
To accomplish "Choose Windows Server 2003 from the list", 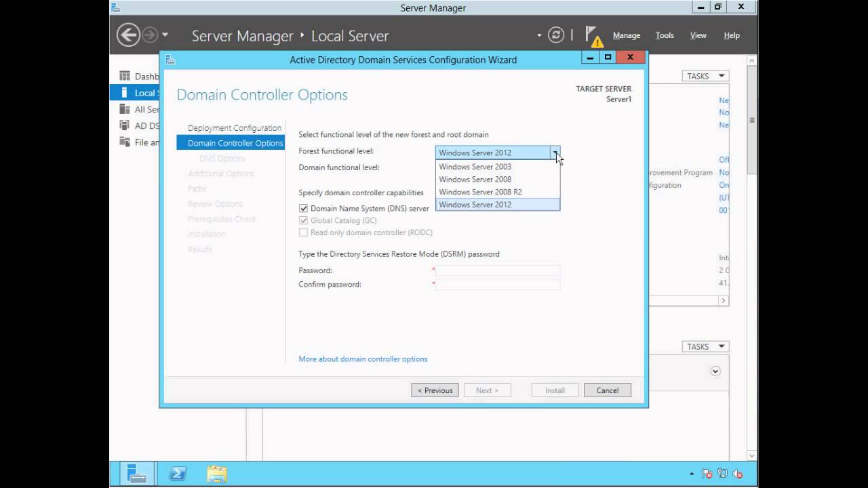I will pyautogui.click(x=498, y=167).
